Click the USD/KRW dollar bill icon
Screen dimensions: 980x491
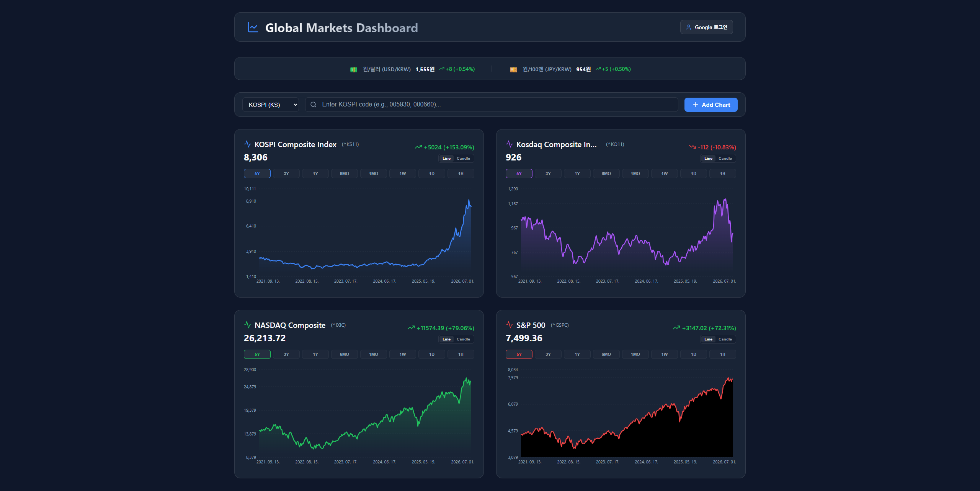coord(354,69)
